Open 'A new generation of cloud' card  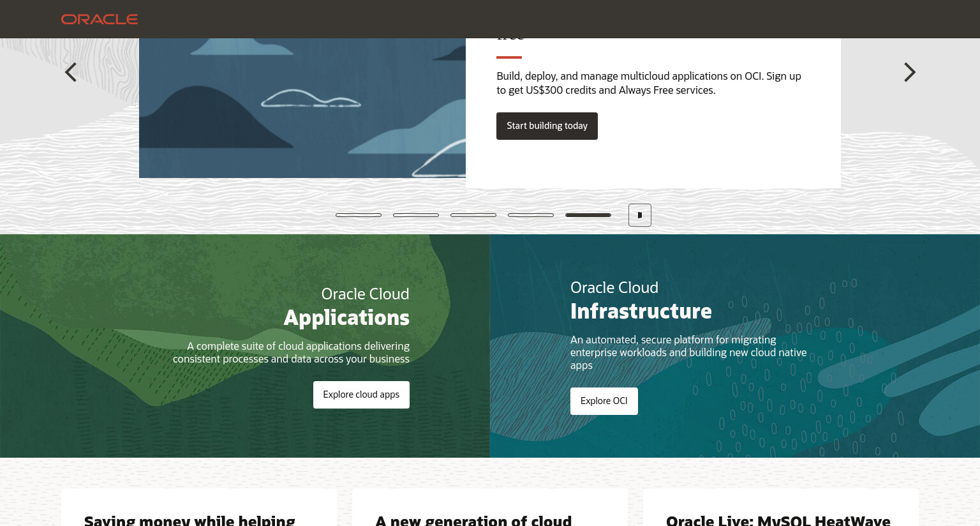pos(473,520)
